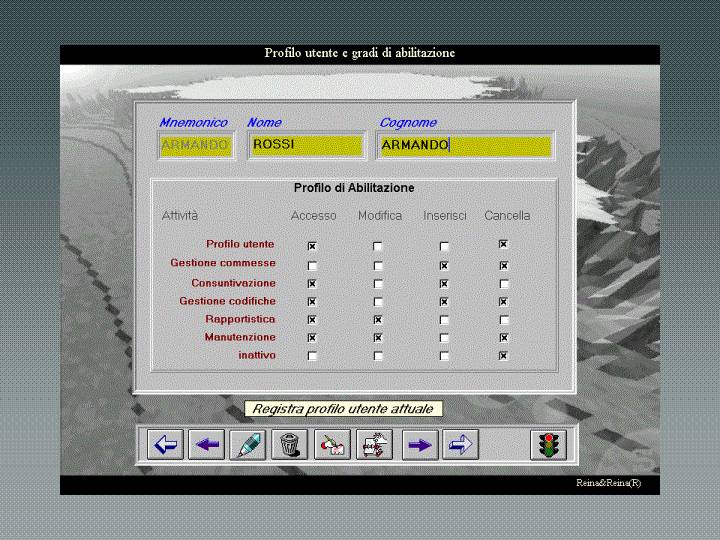Enable Inserisci for Manutenzione

pyautogui.click(x=444, y=338)
